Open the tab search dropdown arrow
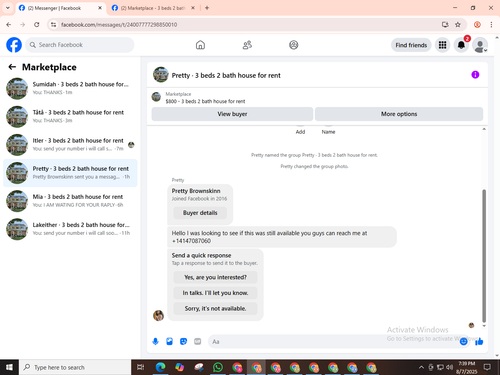This screenshot has width=500, height=375. (8, 8)
